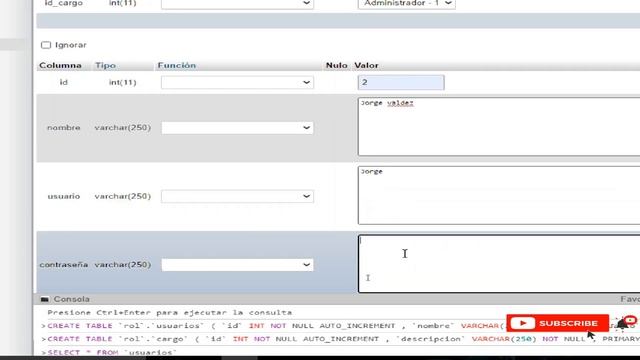Click the Nulo header label
This screenshot has width=640, height=360.
[x=336, y=65]
